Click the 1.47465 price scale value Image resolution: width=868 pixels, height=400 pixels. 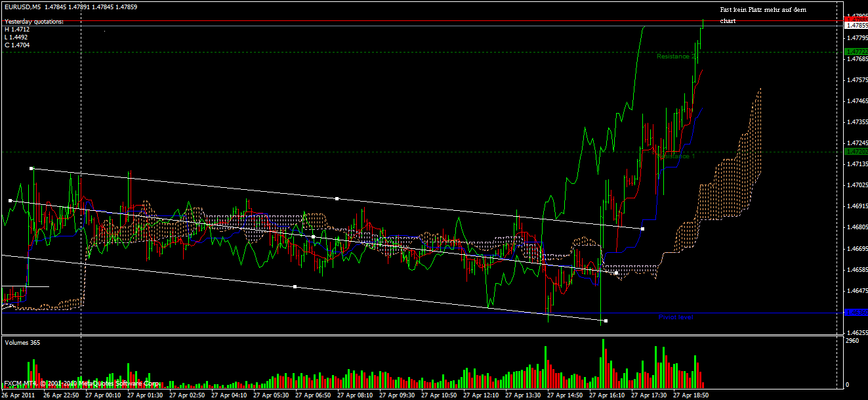tap(857, 101)
